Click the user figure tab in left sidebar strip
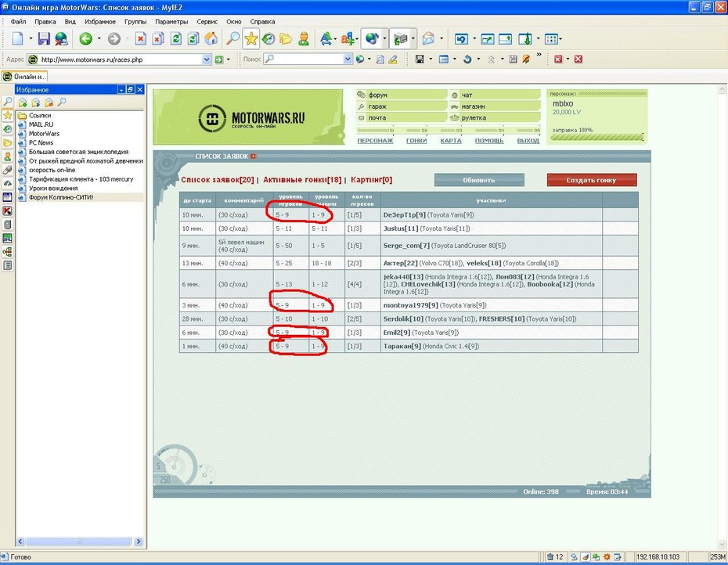The height and width of the screenshot is (565, 728). pyautogui.click(x=7, y=157)
